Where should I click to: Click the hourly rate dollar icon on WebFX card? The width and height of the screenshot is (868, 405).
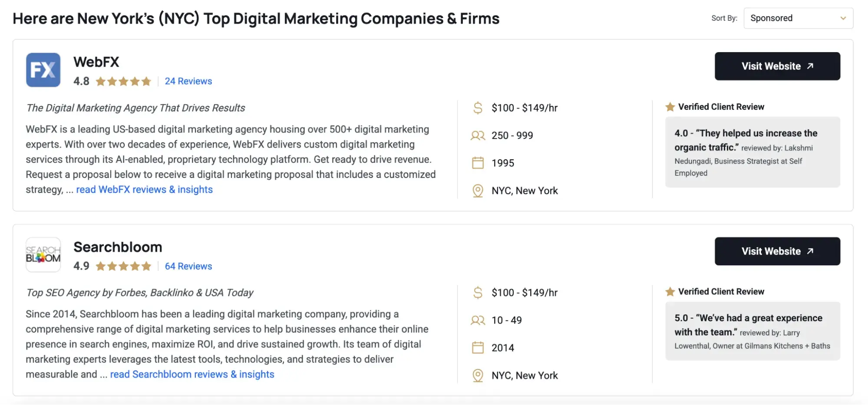tap(478, 108)
